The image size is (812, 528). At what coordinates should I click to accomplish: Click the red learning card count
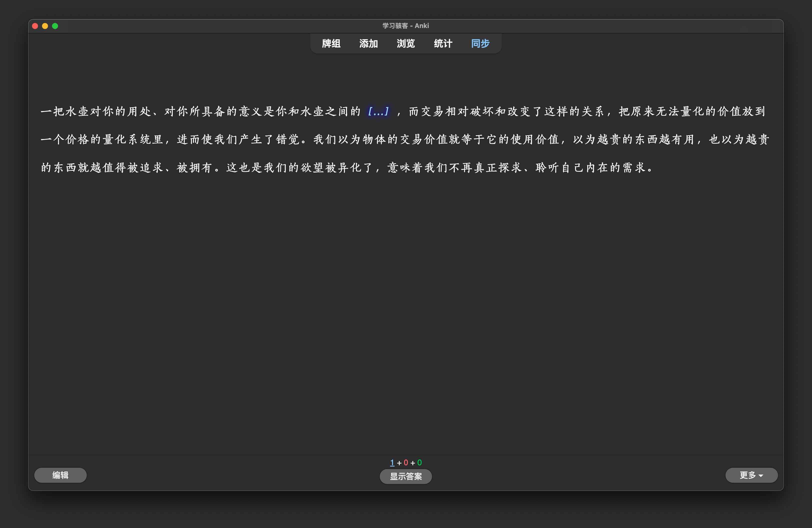pyautogui.click(x=406, y=462)
